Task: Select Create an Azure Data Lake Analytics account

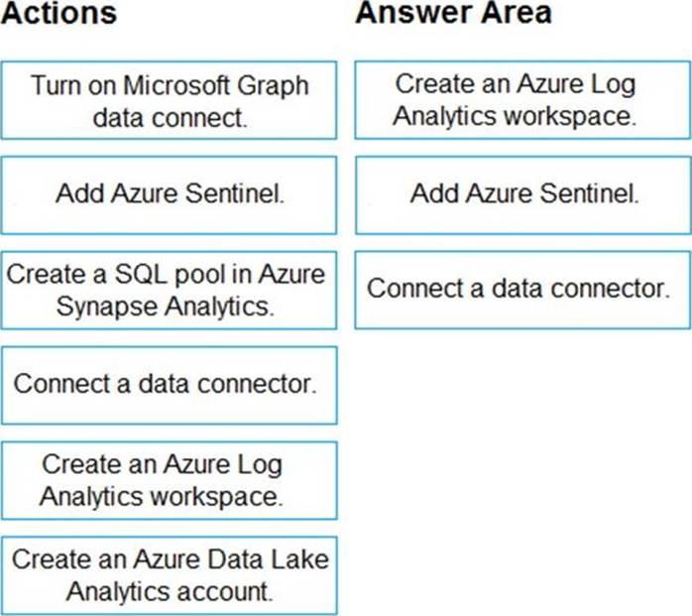Action: 169,575
